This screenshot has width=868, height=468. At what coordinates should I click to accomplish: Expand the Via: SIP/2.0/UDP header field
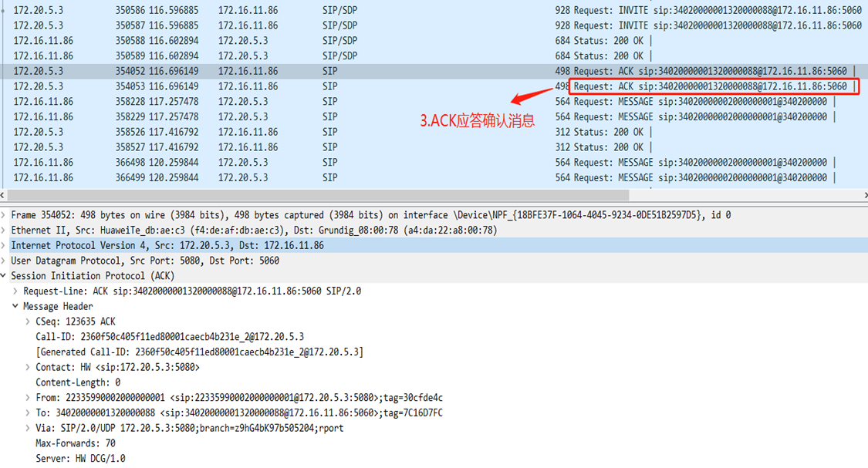tap(28, 427)
